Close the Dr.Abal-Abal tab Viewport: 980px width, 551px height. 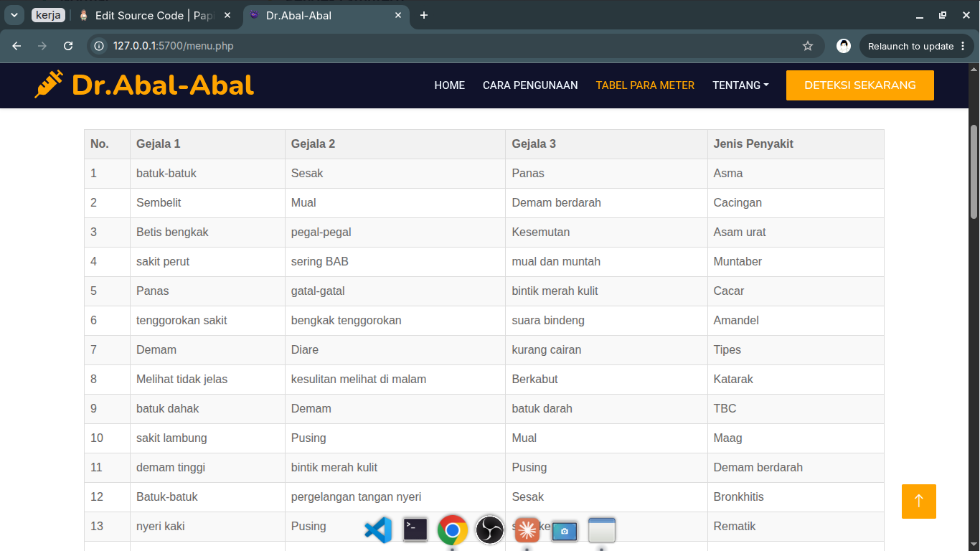(399, 15)
